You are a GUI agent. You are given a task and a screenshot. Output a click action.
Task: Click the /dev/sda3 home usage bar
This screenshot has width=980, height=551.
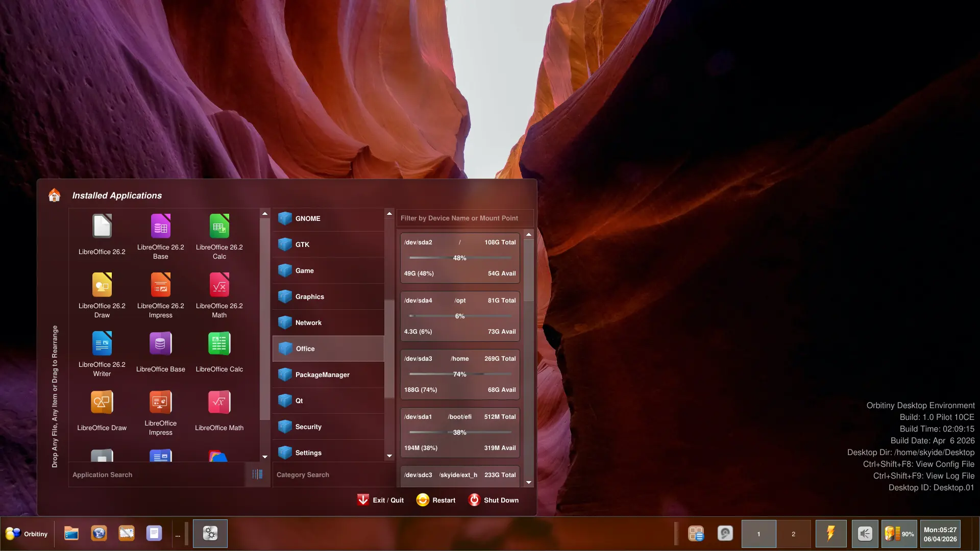click(460, 374)
